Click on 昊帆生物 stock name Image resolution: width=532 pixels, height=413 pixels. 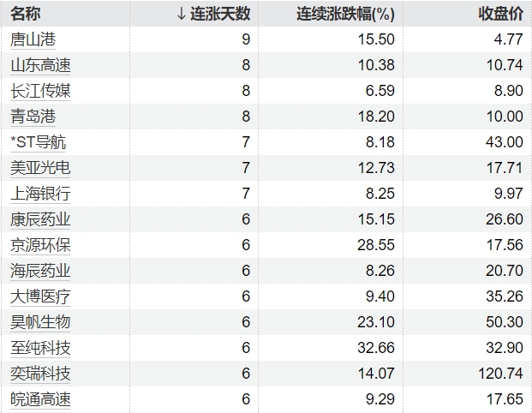(x=40, y=322)
